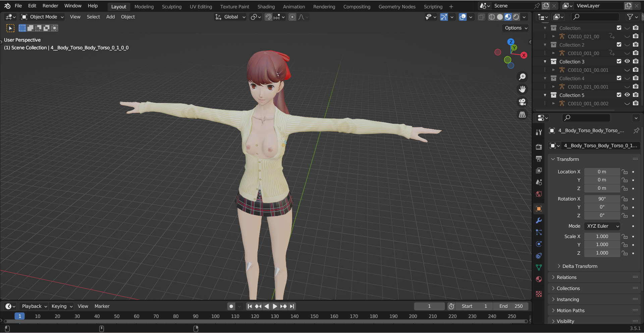
Task: Open the Scene properties tab icon
Action: 539,182
